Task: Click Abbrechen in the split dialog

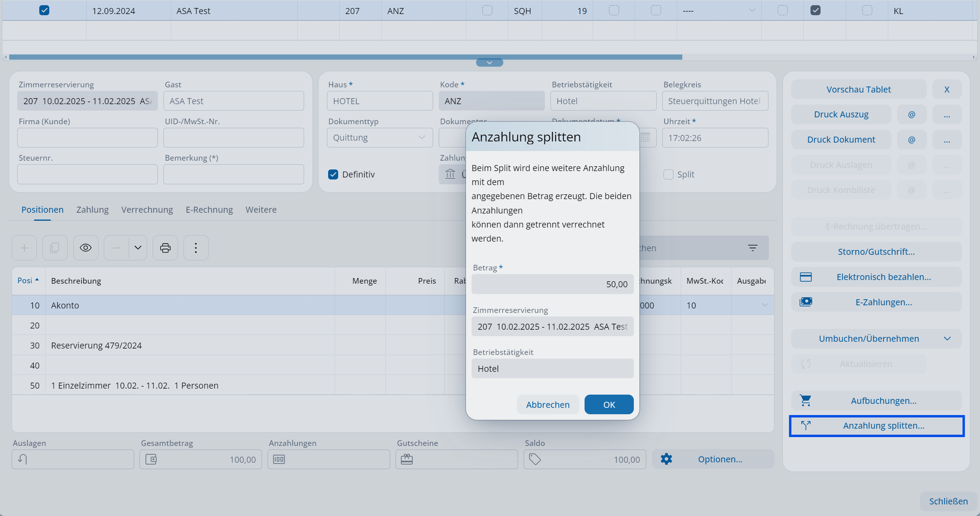Action: 547,405
